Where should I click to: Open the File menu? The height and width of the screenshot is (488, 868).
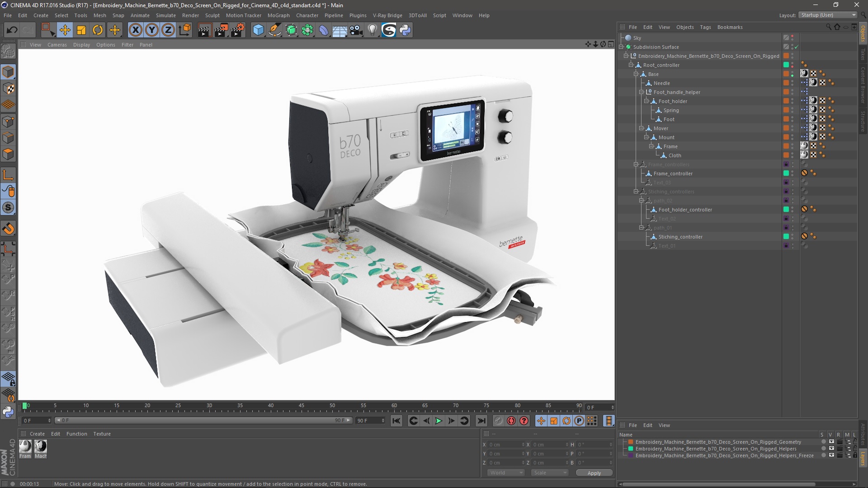coord(8,15)
